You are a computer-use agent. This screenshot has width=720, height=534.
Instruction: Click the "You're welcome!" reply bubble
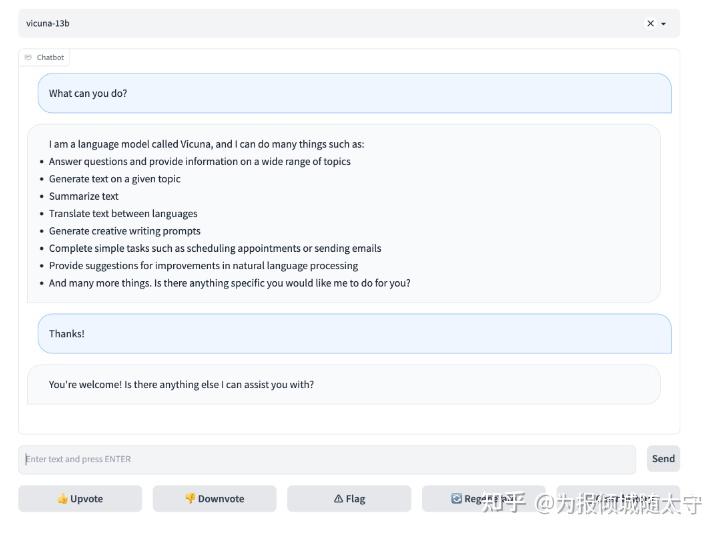343,385
